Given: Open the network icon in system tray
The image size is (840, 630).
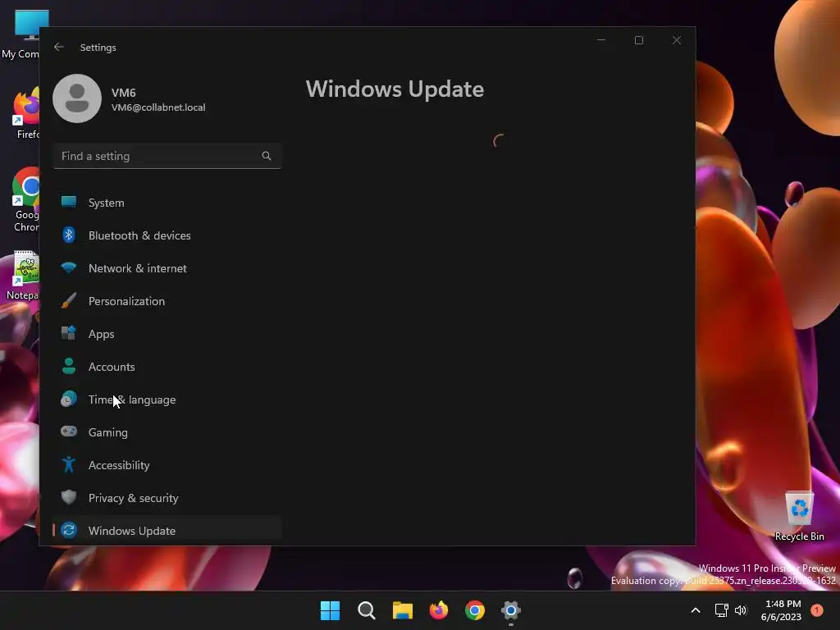Looking at the screenshot, I should pos(722,610).
